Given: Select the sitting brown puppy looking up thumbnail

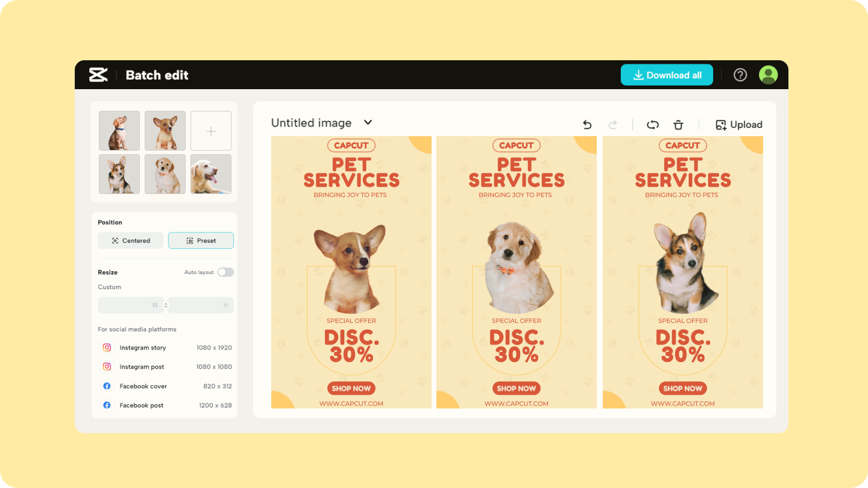Looking at the screenshot, I should pyautogui.click(x=119, y=131).
